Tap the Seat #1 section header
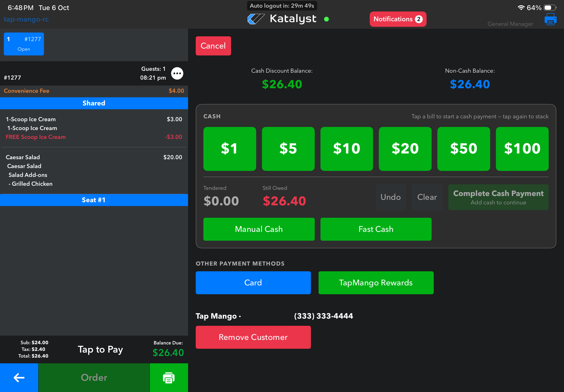 [94, 200]
